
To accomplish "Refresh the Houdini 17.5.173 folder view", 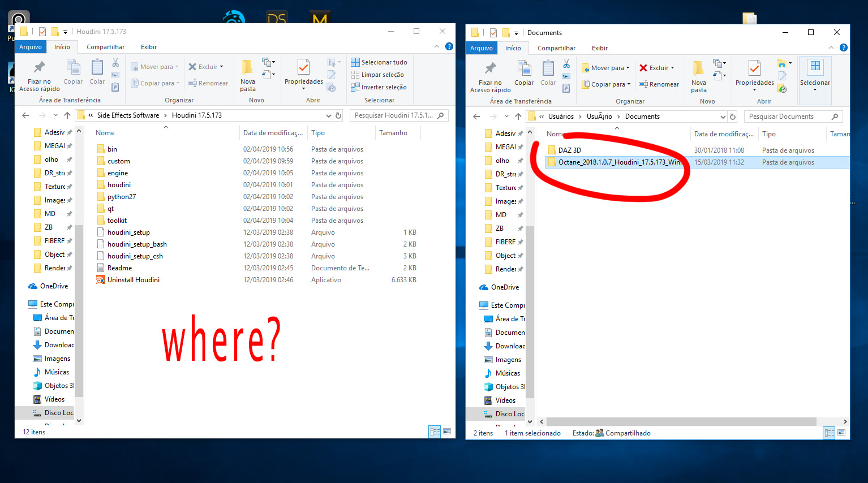I will coord(338,115).
